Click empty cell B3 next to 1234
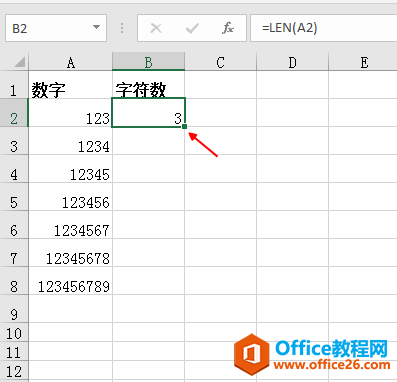 point(148,141)
